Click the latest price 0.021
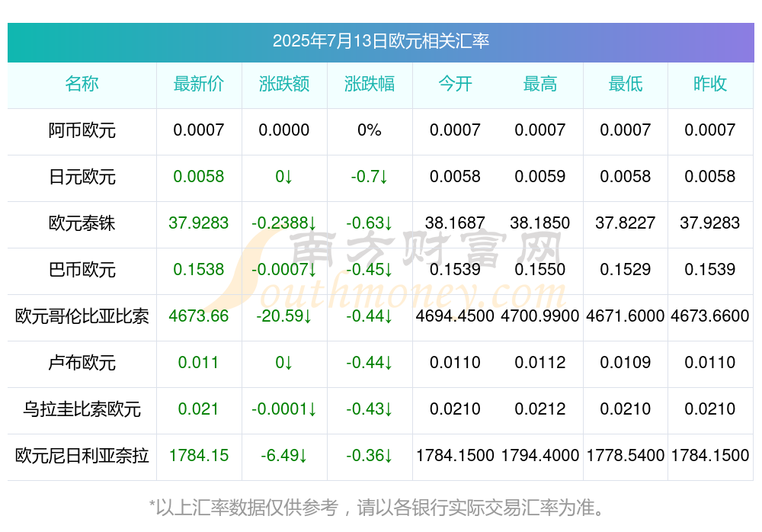 click(x=198, y=409)
